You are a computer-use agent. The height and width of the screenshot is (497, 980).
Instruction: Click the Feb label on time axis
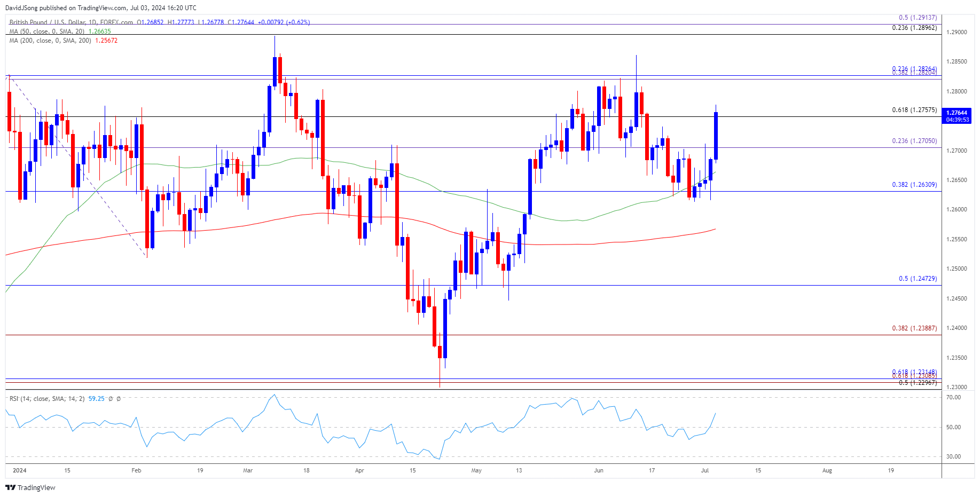click(136, 471)
